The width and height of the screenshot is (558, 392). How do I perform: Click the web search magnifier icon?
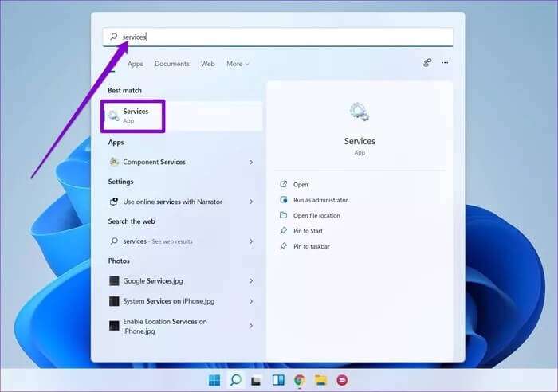click(114, 241)
